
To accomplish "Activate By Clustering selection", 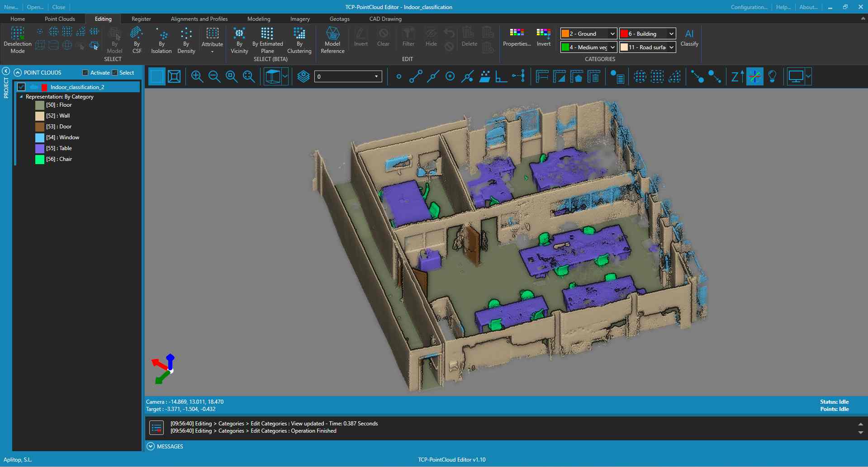I will tap(299, 40).
